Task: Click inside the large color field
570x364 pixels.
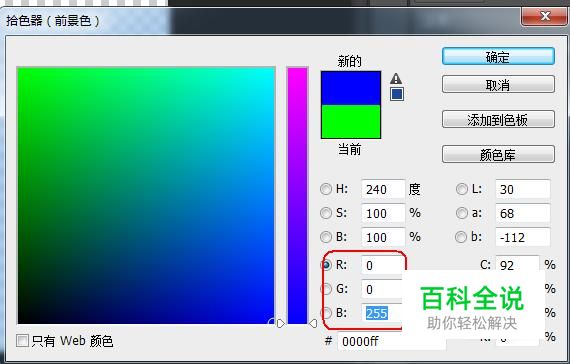Action: coord(146,195)
